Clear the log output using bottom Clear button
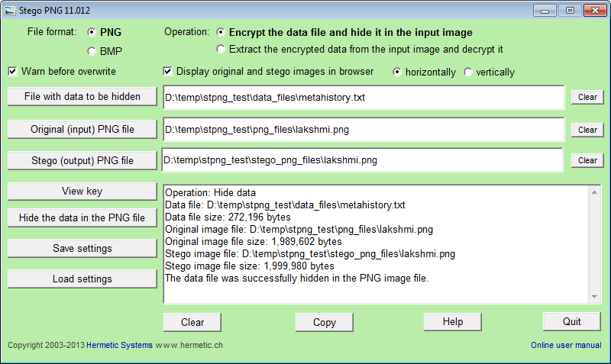 (192, 322)
